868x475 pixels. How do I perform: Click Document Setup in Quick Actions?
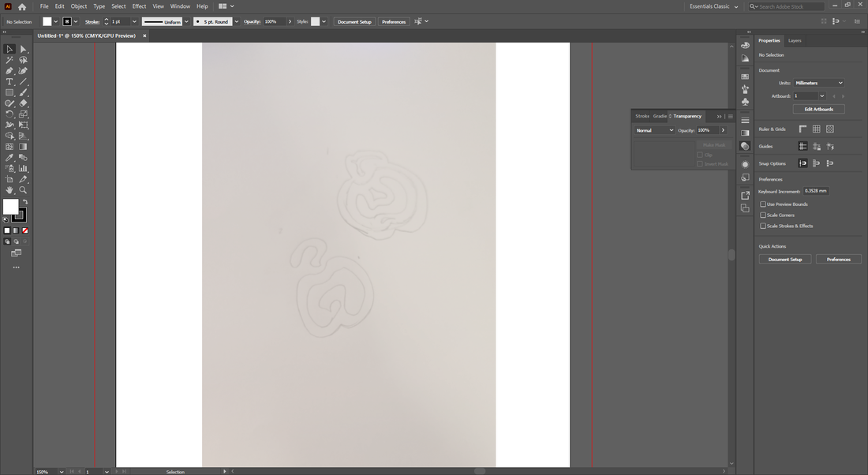tap(785, 259)
